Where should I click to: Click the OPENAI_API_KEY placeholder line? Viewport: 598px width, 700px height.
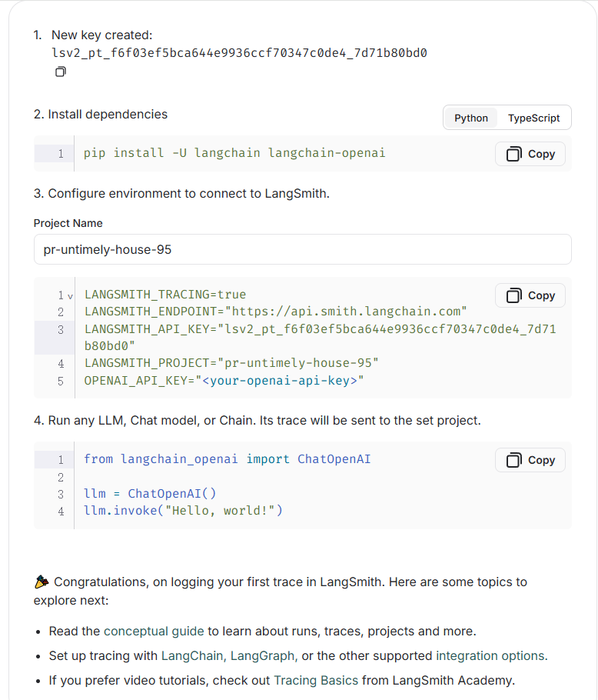pos(224,381)
